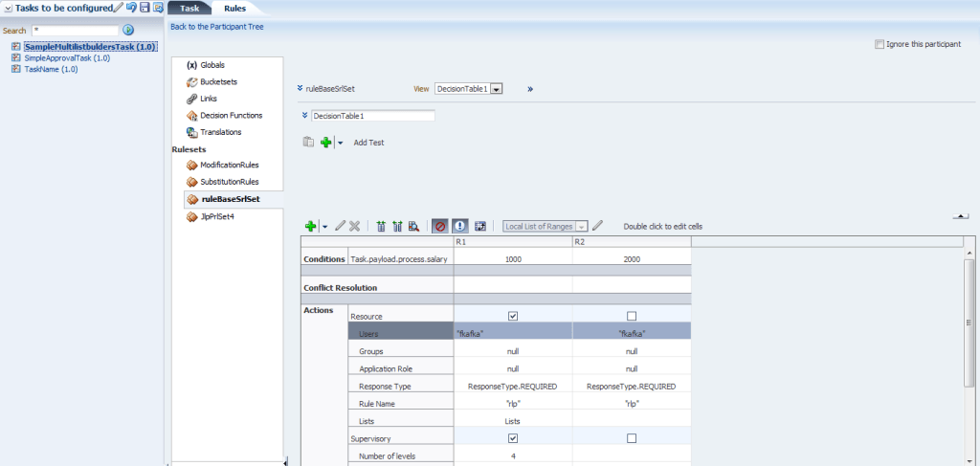Enable Ignore this participant checkbox
Viewport: 980px width, 466px height.
click(880, 44)
